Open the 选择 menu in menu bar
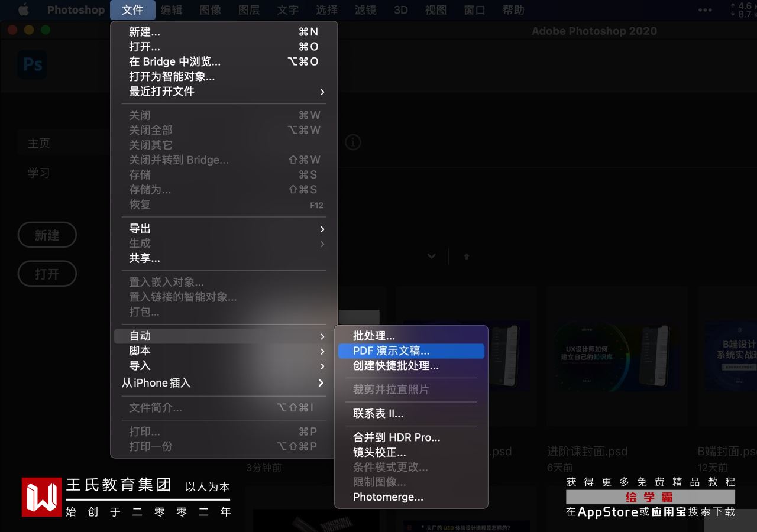The height and width of the screenshot is (532, 757). coord(326,10)
